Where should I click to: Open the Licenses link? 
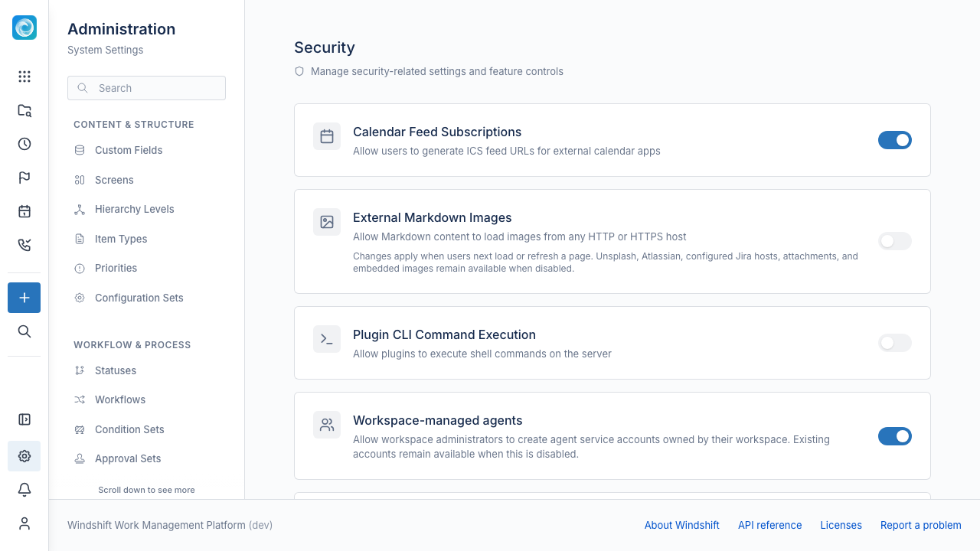point(841,525)
